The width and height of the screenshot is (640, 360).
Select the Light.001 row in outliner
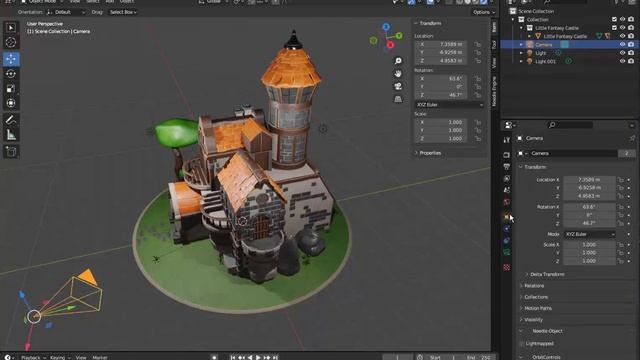point(570,61)
